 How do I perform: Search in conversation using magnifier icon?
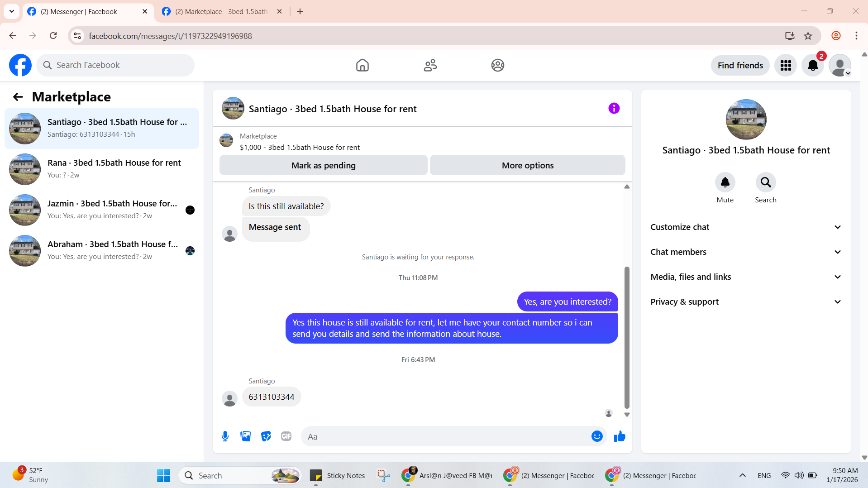766,182
